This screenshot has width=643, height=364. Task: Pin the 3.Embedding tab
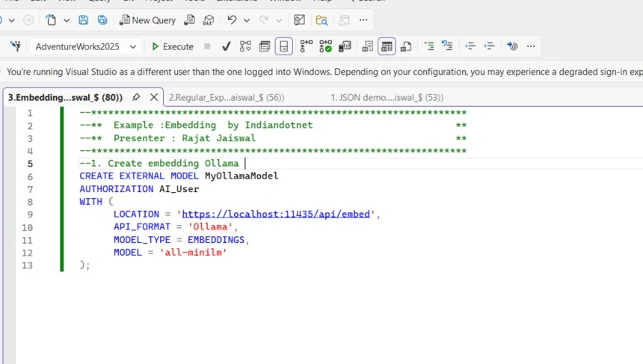coord(136,97)
